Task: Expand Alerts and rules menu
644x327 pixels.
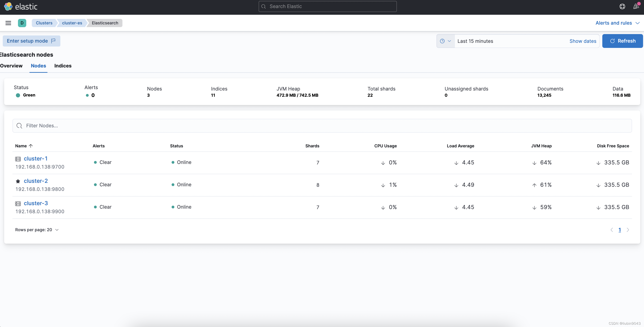Action: (618, 23)
